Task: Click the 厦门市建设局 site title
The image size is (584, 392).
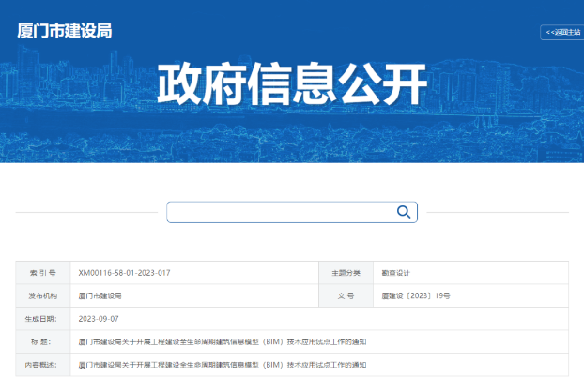Action: [65, 31]
